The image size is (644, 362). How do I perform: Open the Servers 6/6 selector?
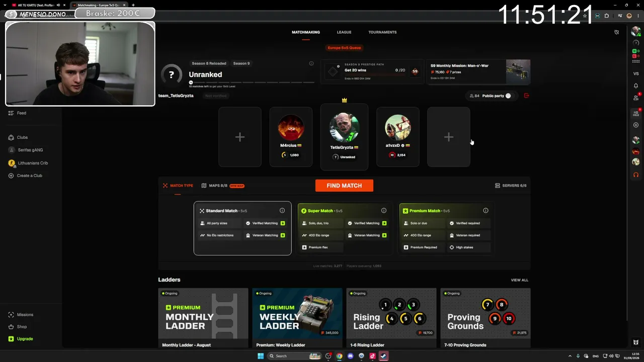tap(511, 186)
